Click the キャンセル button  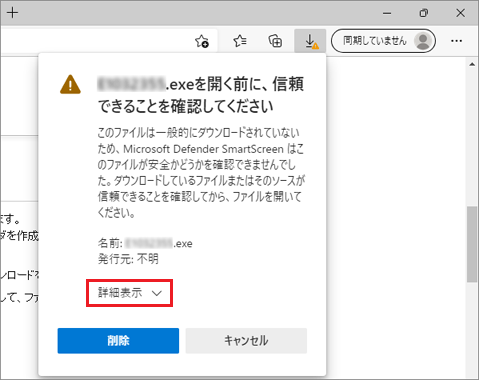[246, 341]
